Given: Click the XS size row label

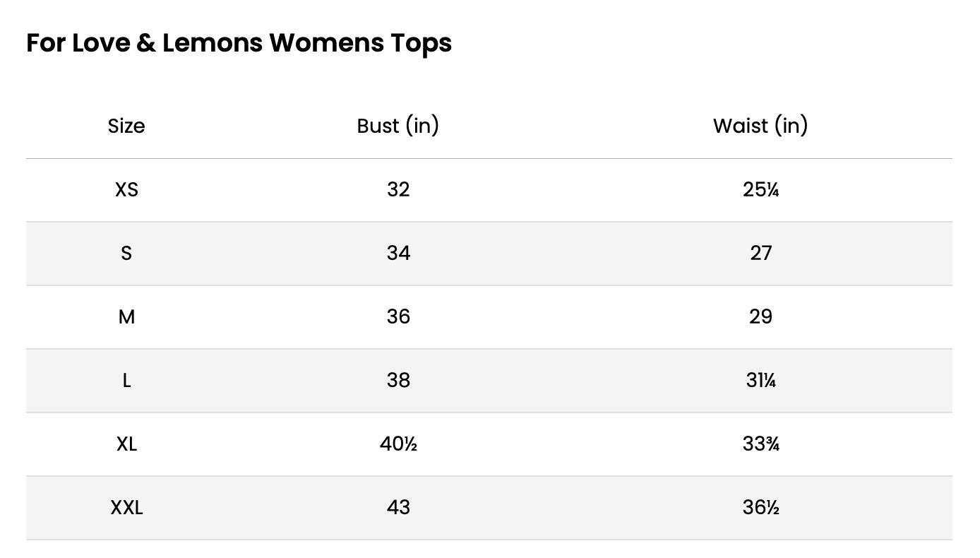Looking at the screenshot, I should click(126, 189).
